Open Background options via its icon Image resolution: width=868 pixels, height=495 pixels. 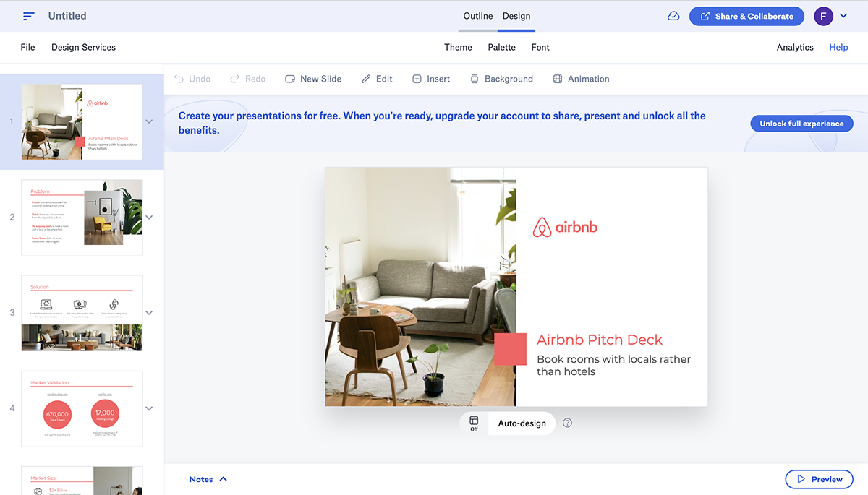475,78
